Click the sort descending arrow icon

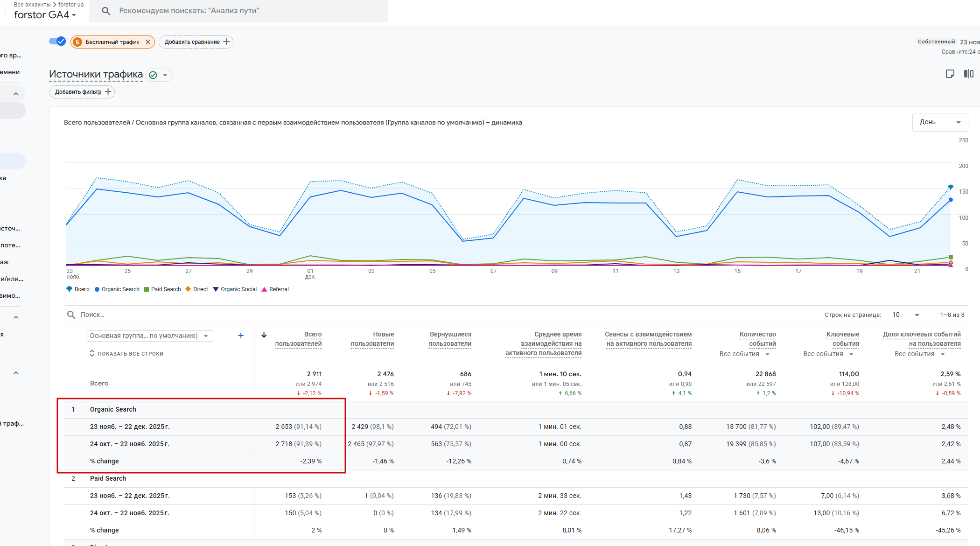tap(264, 335)
